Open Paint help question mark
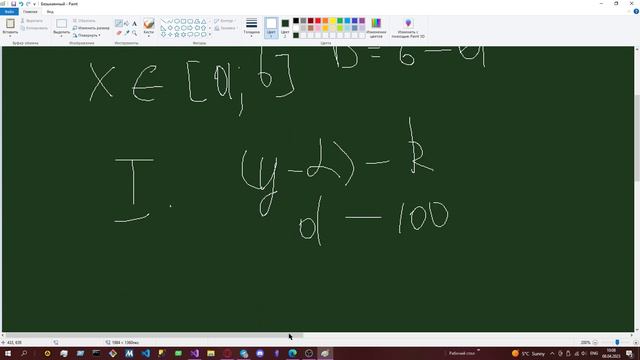 point(636,11)
